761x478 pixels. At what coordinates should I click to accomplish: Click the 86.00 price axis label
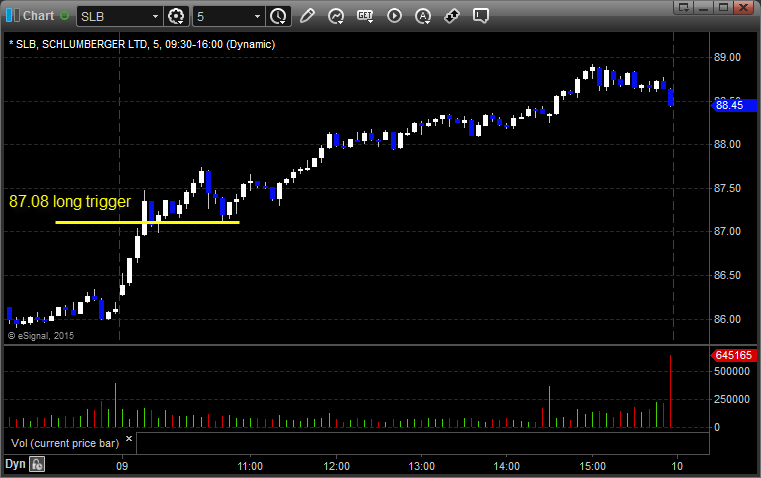coord(728,319)
